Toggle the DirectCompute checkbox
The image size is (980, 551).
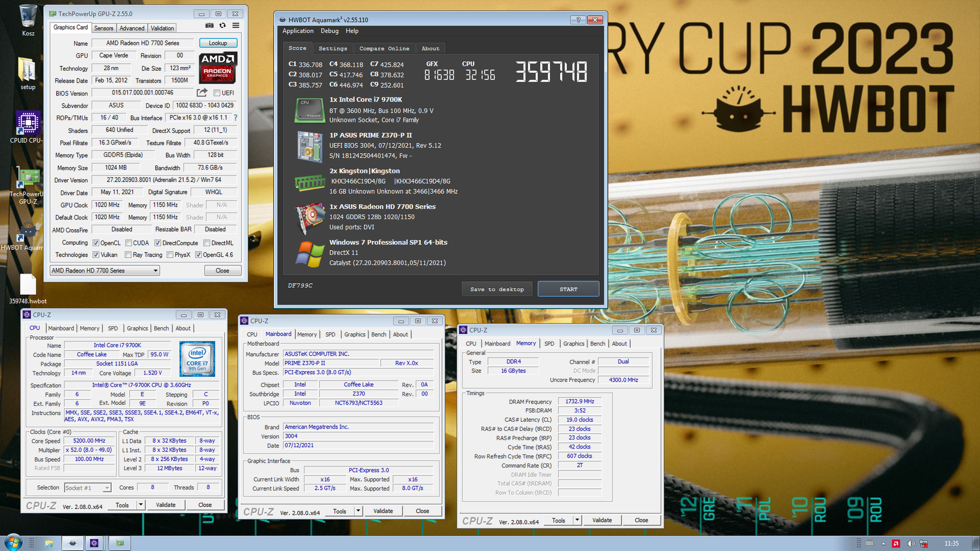[x=158, y=243]
